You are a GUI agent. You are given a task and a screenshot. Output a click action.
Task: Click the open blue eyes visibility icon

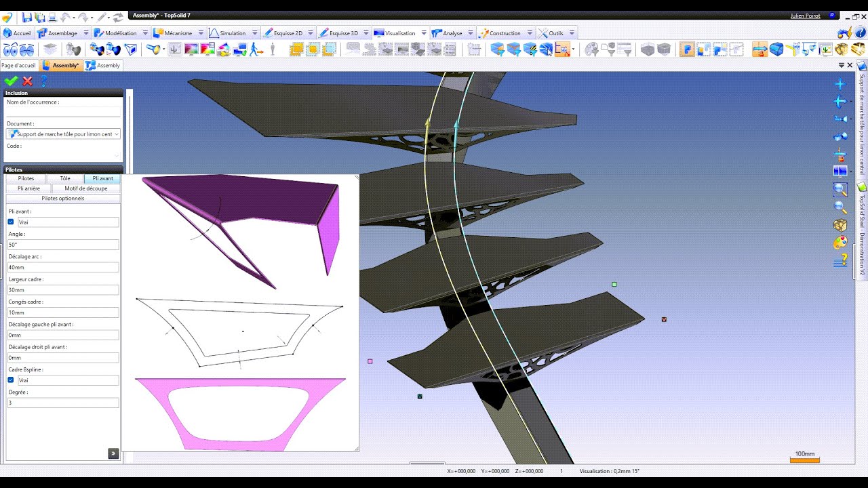[11, 49]
